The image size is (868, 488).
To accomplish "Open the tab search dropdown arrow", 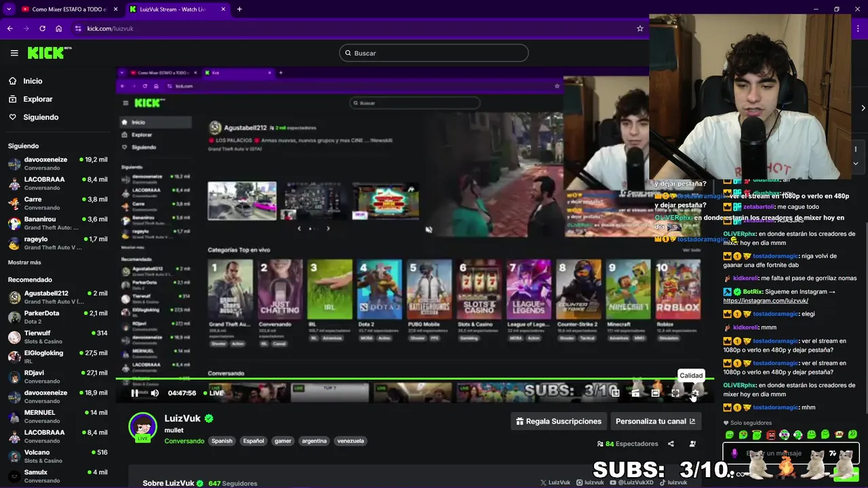I will (x=9, y=9).
